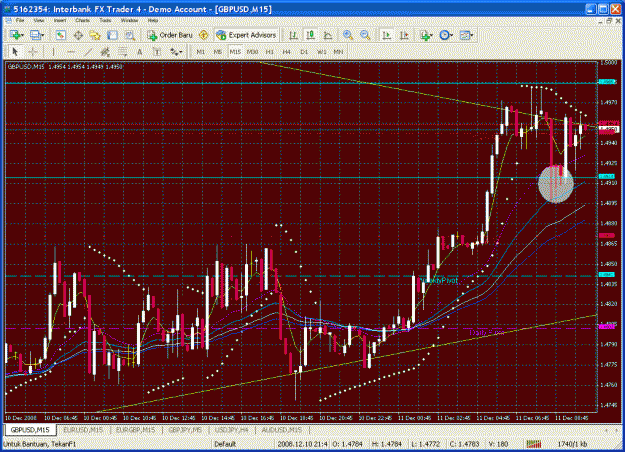Zoom out on the chart

click(x=365, y=35)
